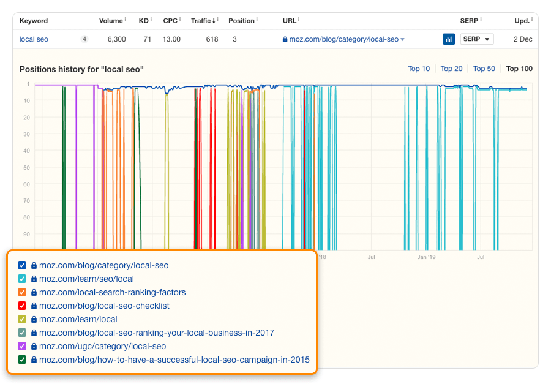Image resolution: width=551 pixels, height=392 pixels.
Task: Toggle the checkbox for moz.com/blog/local-seo-checklist
Action: (21, 306)
